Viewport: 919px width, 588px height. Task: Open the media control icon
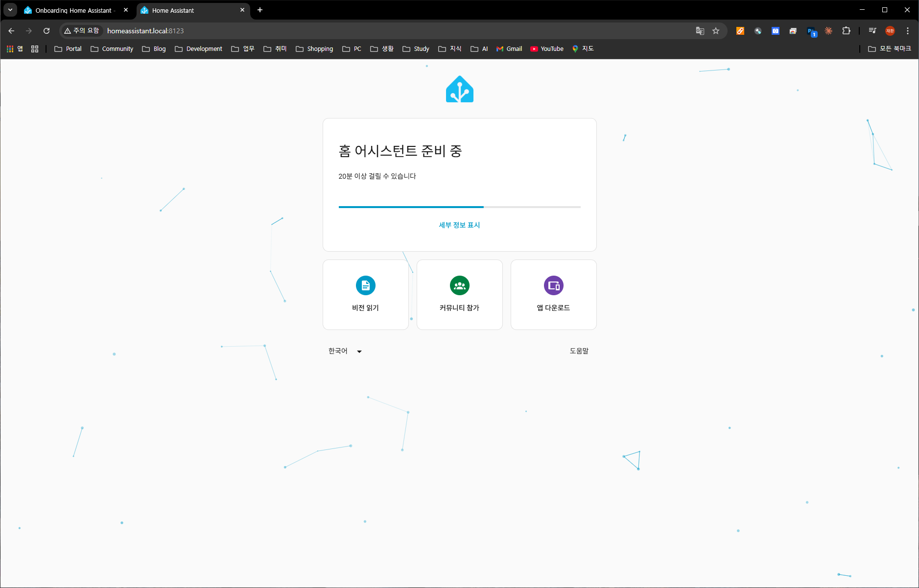[872, 31]
